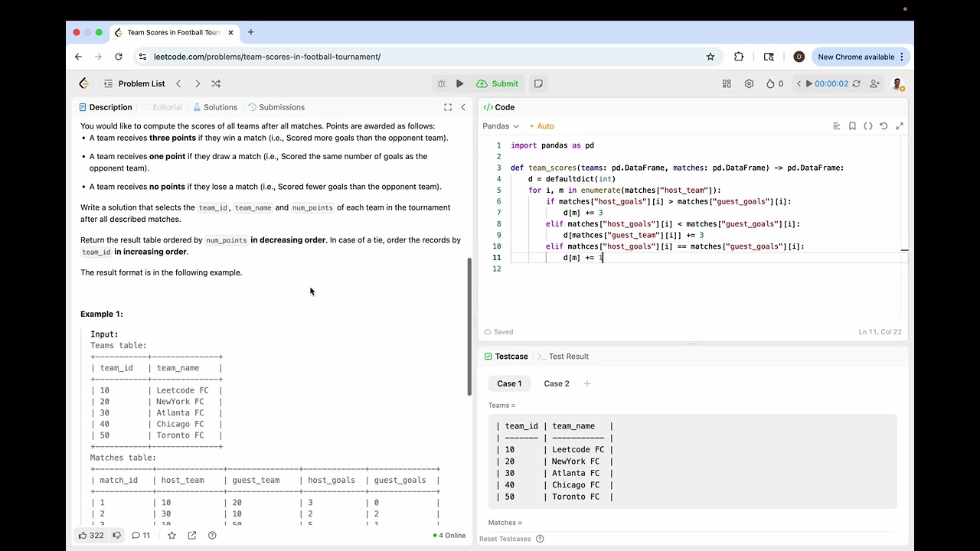Open the notes sticky-note icon
Image resolution: width=980 pixels, height=551 pixels.
coord(538,83)
